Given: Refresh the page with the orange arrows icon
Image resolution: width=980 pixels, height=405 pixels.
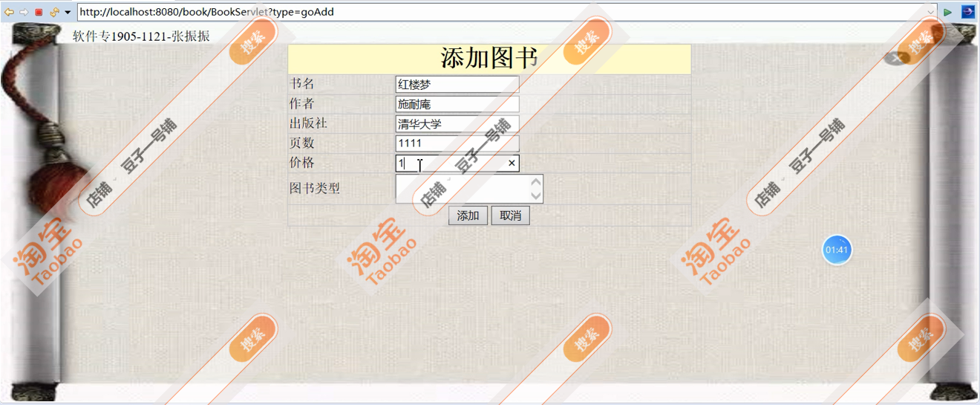Looking at the screenshot, I should pyautogui.click(x=54, y=12).
